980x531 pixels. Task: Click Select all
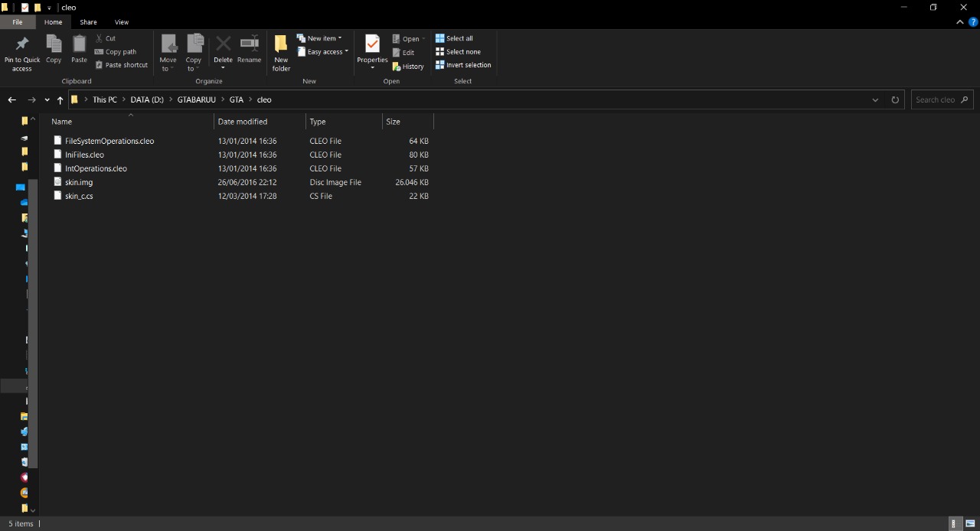click(454, 38)
